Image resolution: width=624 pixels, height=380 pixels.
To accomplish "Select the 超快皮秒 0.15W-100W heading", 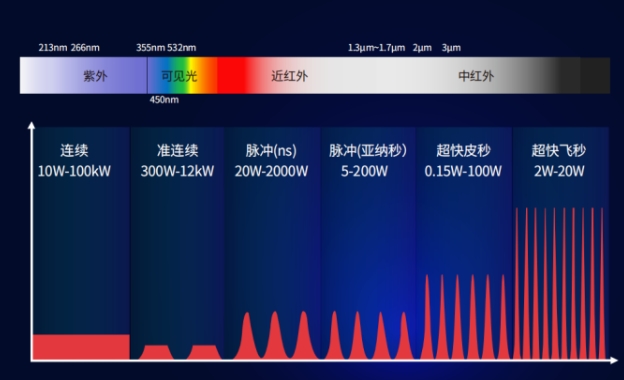I will (463, 161).
